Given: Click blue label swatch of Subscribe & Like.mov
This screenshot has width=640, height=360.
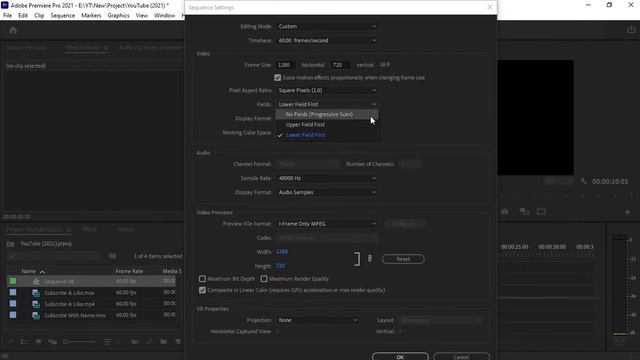Looking at the screenshot, I should (x=13, y=292).
